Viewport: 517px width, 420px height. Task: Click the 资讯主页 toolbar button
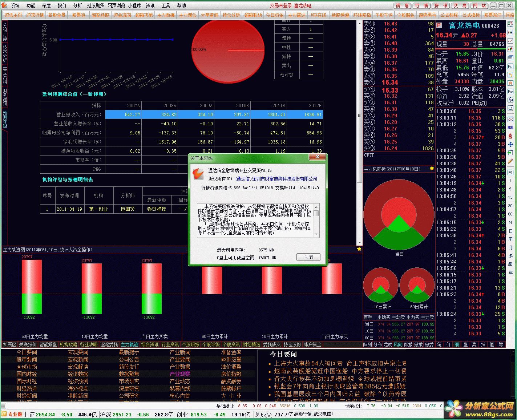(x=13, y=15)
